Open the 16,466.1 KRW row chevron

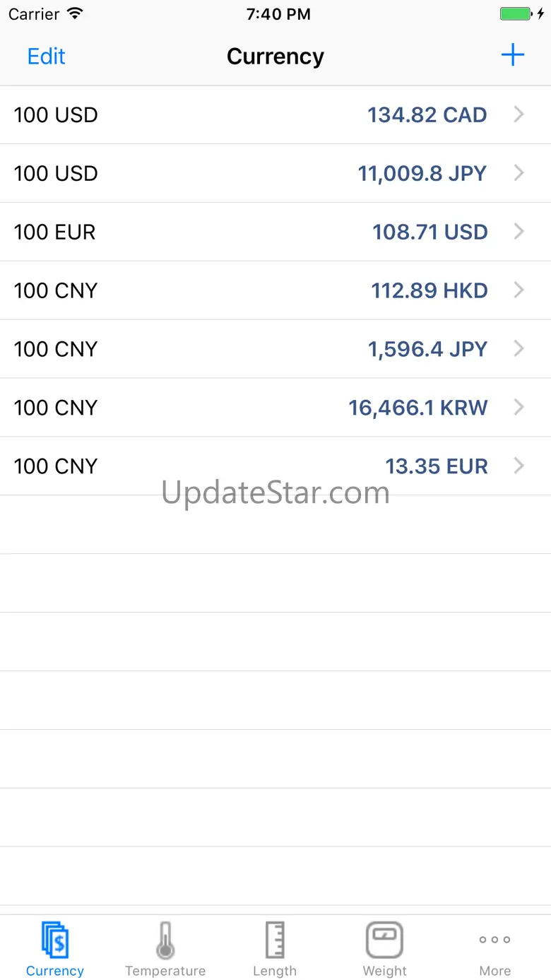tap(519, 408)
